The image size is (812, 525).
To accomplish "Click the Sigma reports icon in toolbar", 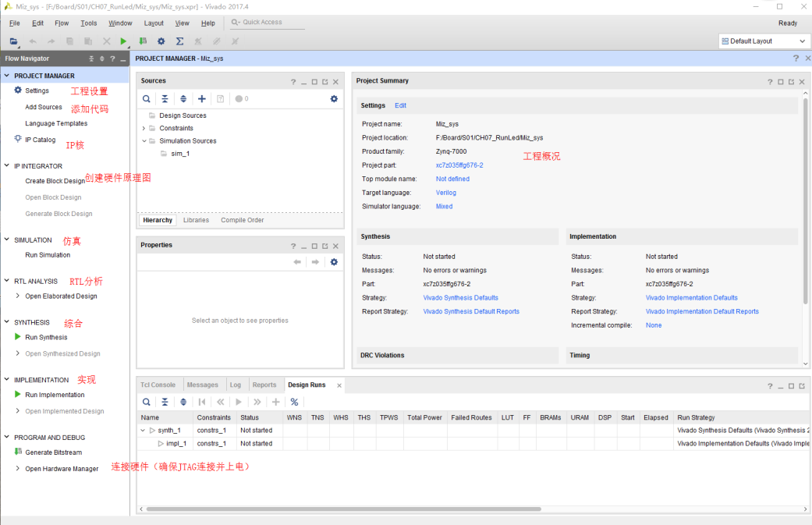I will [x=179, y=41].
